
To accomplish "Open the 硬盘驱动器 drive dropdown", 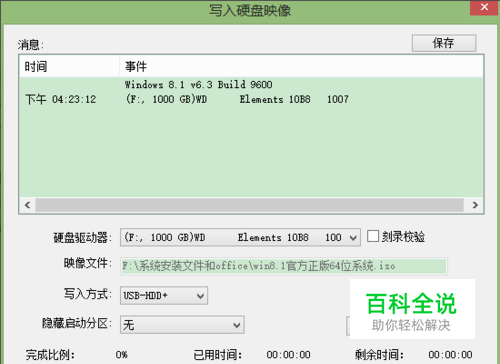I will pyautogui.click(x=240, y=237).
